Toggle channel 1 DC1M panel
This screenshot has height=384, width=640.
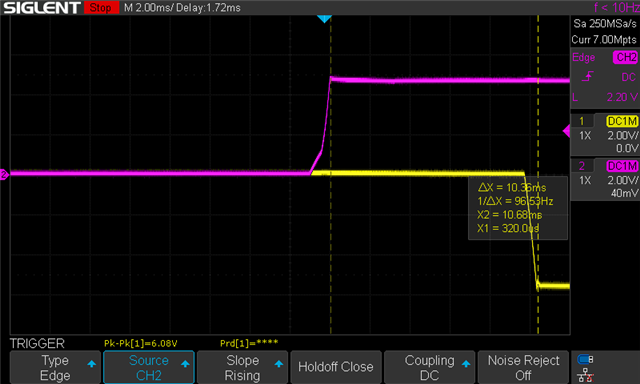605,134
